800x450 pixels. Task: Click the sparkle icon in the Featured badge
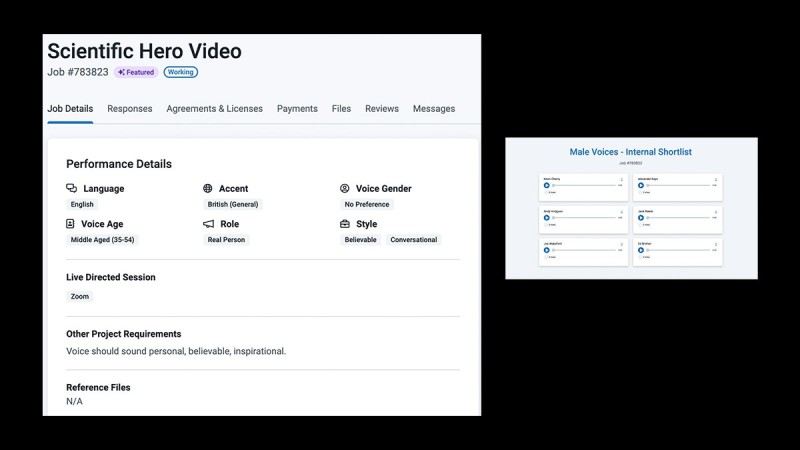tap(121, 72)
